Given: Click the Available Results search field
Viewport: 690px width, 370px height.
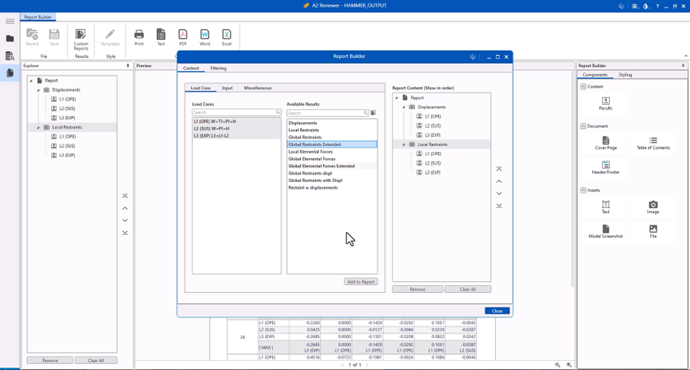Looking at the screenshot, I should 327,113.
